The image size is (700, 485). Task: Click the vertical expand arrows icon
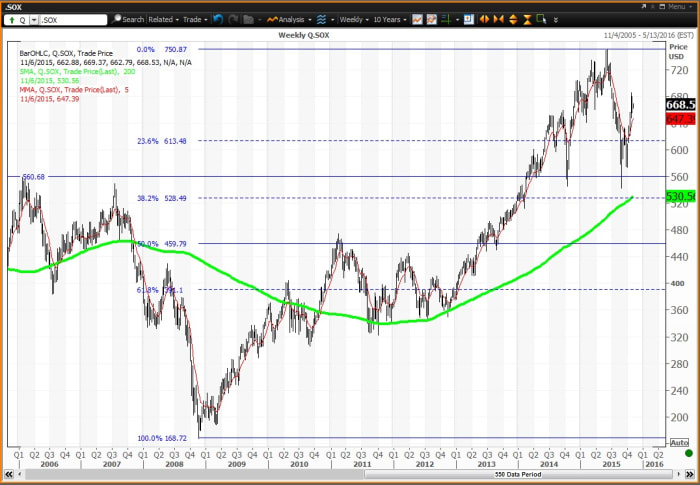coord(512,19)
